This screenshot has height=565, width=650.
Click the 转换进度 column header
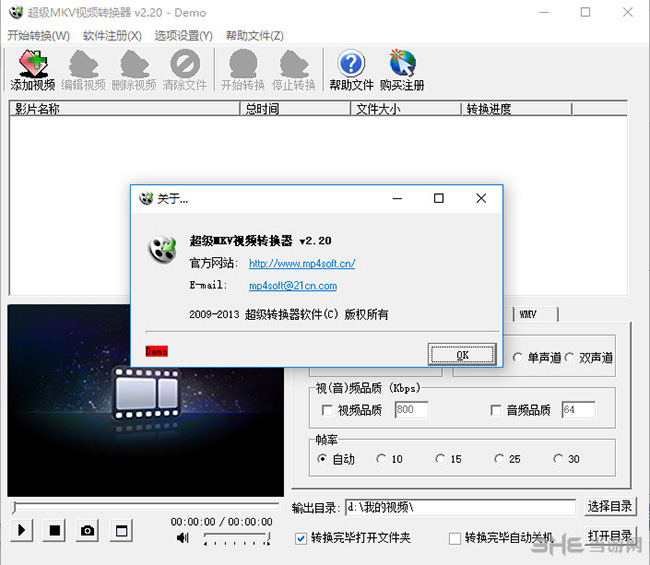point(517,109)
